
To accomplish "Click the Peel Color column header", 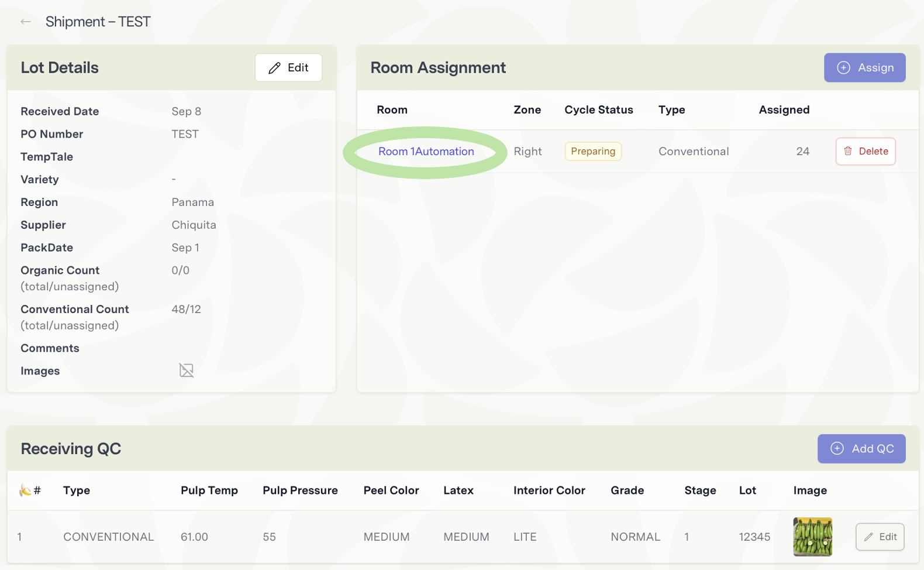I will click(x=391, y=490).
